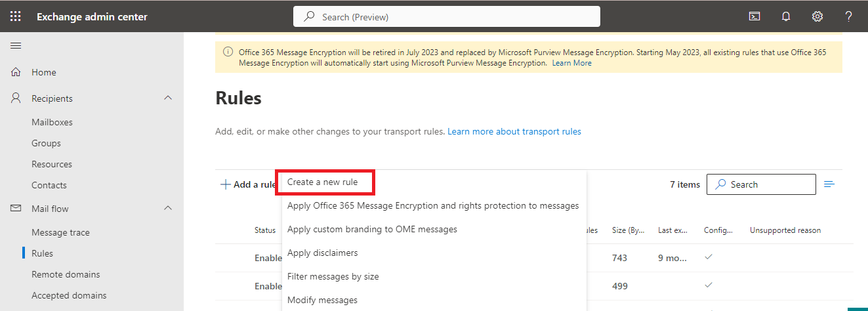Open the help question mark
This screenshot has height=311, width=868.
[x=848, y=16]
